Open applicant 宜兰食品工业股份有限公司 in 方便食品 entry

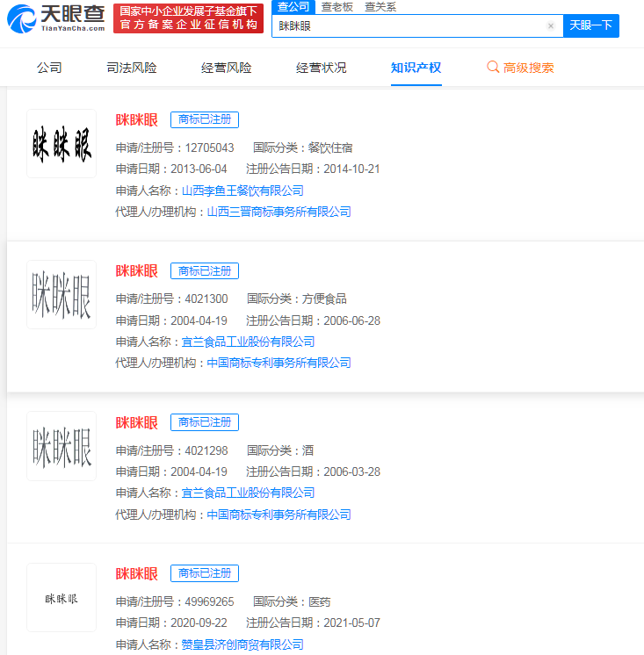click(249, 342)
